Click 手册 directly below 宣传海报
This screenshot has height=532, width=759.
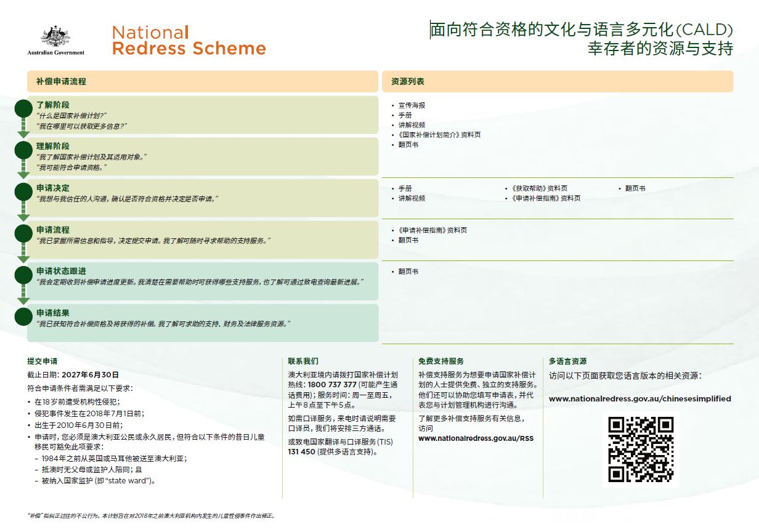[405, 115]
